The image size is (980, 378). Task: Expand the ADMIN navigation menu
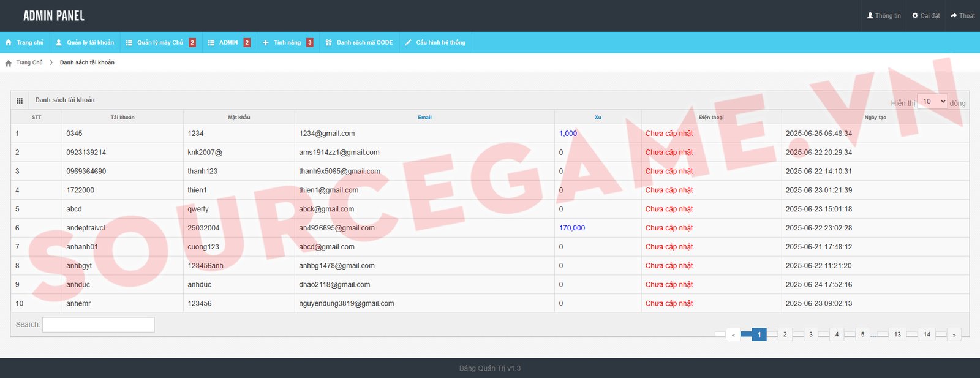point(228,43)
